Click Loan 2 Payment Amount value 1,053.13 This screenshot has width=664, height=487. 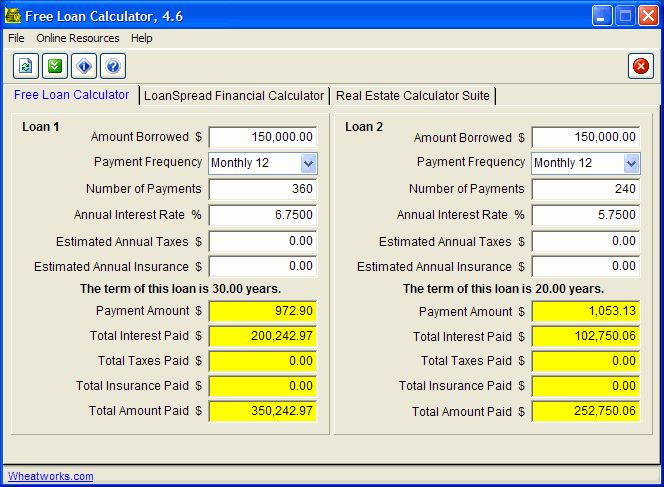(x=586, y=311)
